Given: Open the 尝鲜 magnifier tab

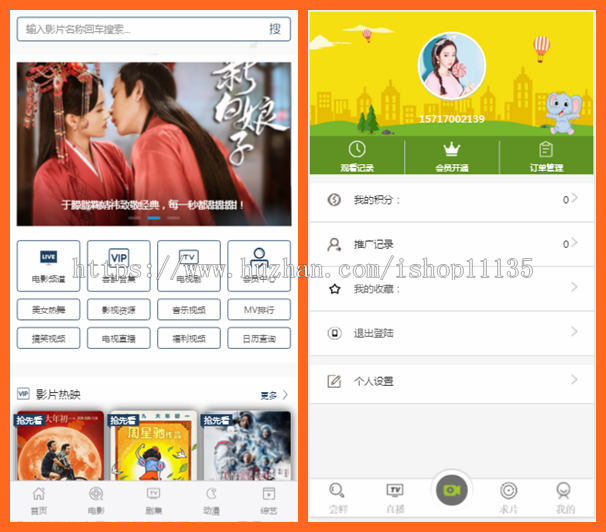Looking at the screenshot, I should pos(338,498).
